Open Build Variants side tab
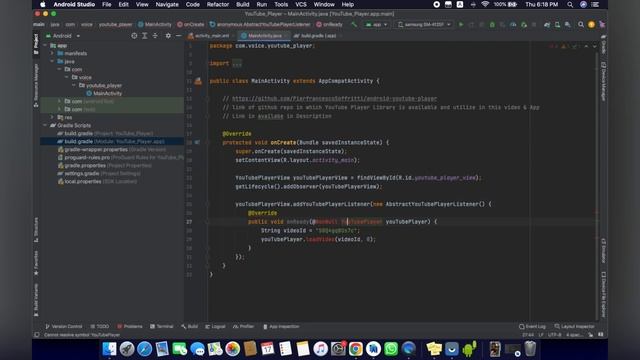 pos(36,299)
